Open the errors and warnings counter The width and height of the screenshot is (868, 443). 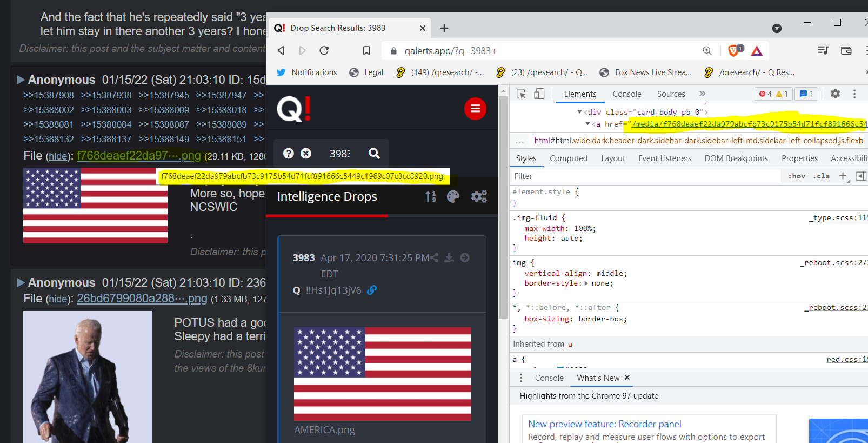tap(773, 94)
